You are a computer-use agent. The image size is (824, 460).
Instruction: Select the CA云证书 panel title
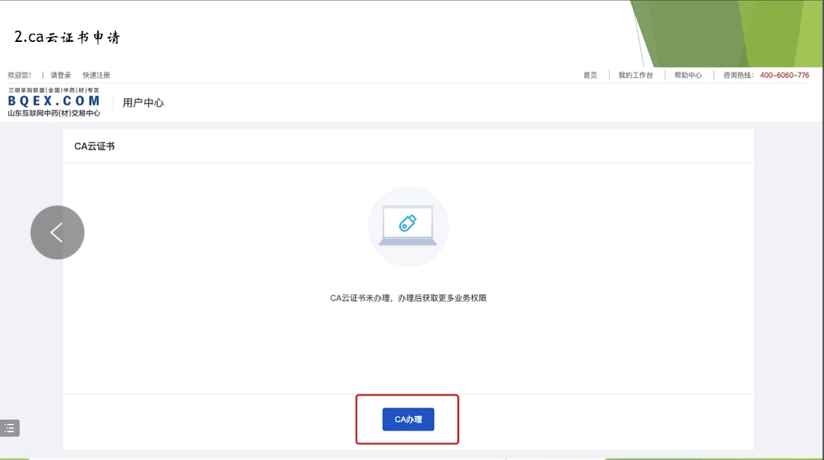(x=94, y=146)
